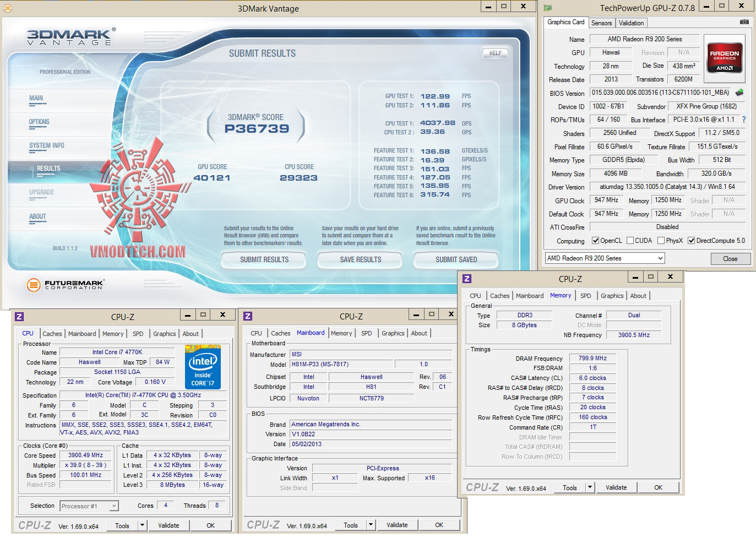Click the Bus Interface question mark icon
The width and height of the screenshot is (756, 537).
(x=744, y=120)
